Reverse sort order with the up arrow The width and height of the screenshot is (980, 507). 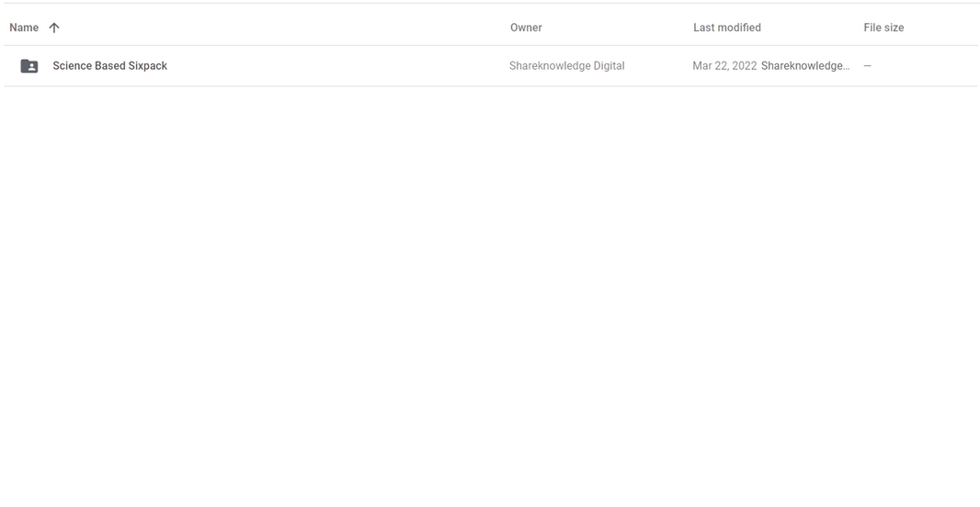click(x=54, y=28)
